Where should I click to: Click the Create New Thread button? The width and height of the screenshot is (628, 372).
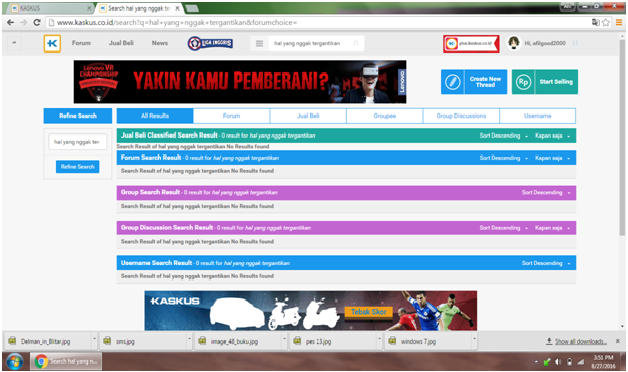pos(474,82)
